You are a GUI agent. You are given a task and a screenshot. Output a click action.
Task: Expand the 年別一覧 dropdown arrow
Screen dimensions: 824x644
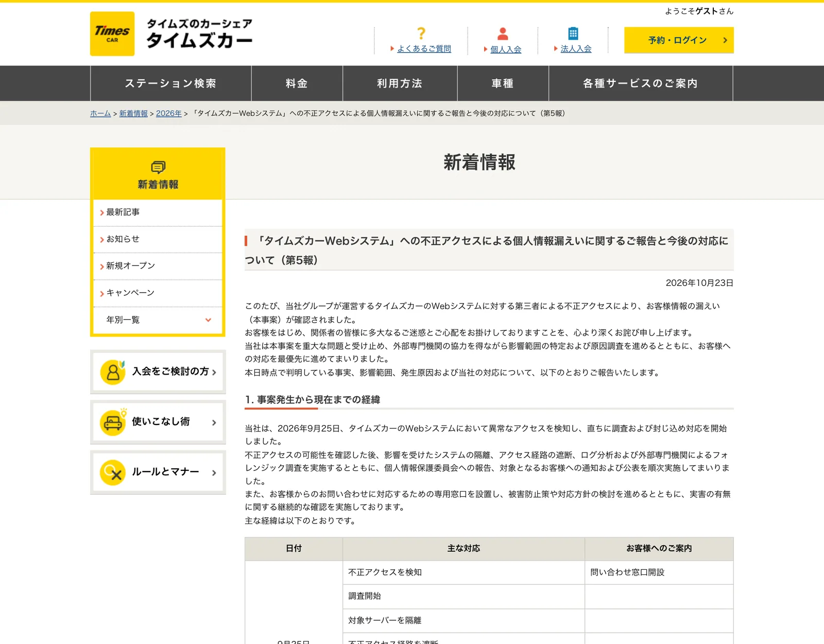point(208,320)
